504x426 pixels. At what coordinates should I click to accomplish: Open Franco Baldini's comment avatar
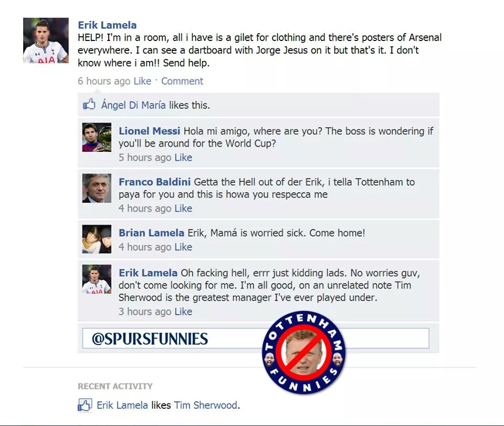(97, 188)
